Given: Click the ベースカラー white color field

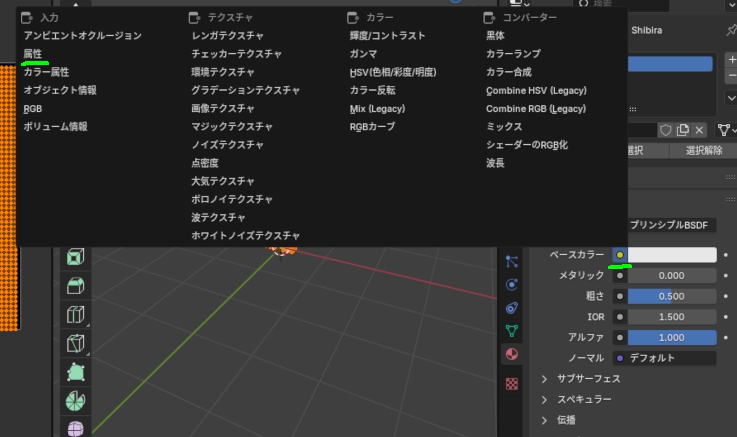Looking at the screenshot, I should tap(672, 255).
